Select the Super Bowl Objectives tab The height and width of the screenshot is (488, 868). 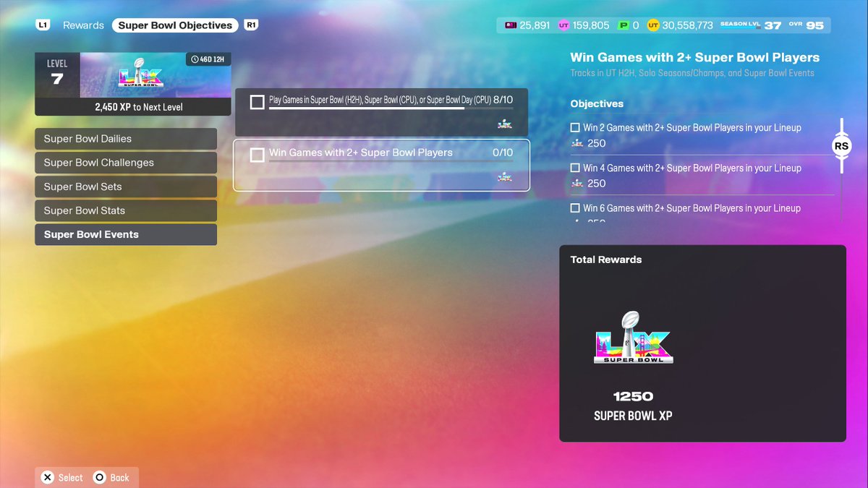(x=175, y=25)
